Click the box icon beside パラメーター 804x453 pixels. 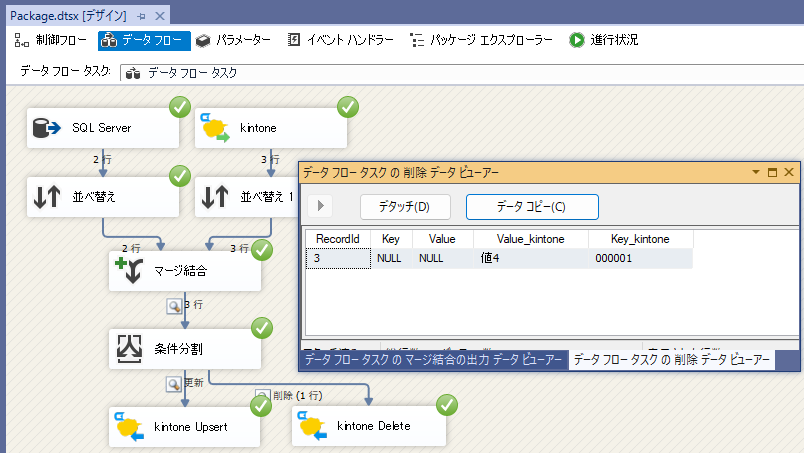203,40
